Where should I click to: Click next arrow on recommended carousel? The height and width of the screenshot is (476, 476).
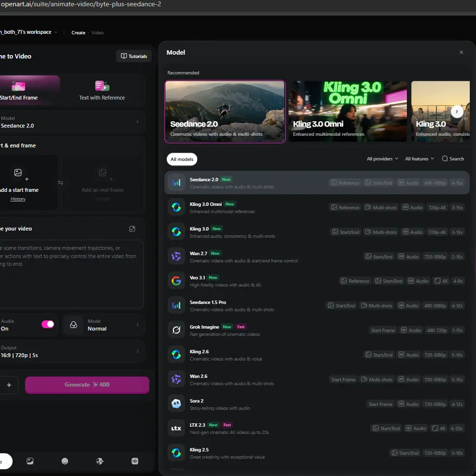click(457, 112)
